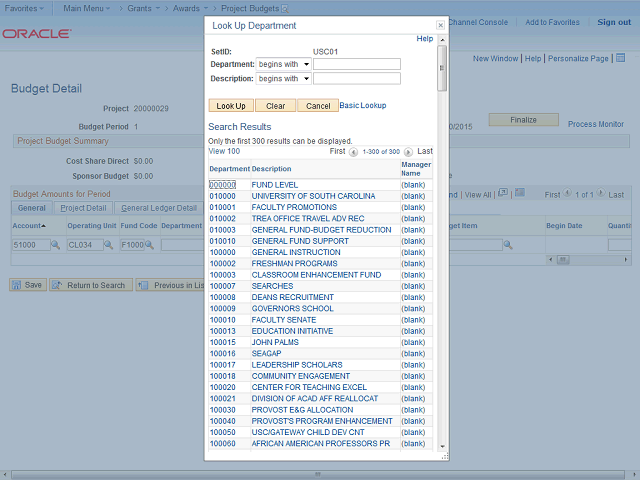Click the dialog's vertical scrollbar

pos(442,250)
